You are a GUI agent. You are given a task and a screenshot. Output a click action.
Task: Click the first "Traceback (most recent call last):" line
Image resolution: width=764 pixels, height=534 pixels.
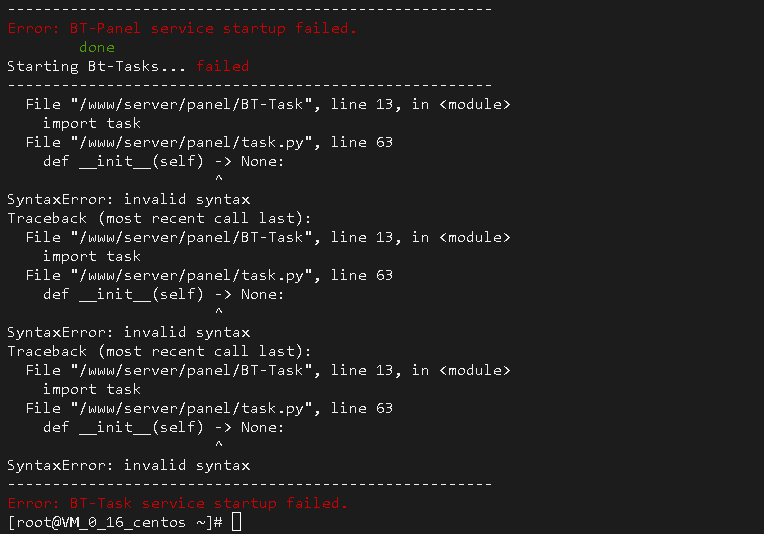tap(159, 218)
